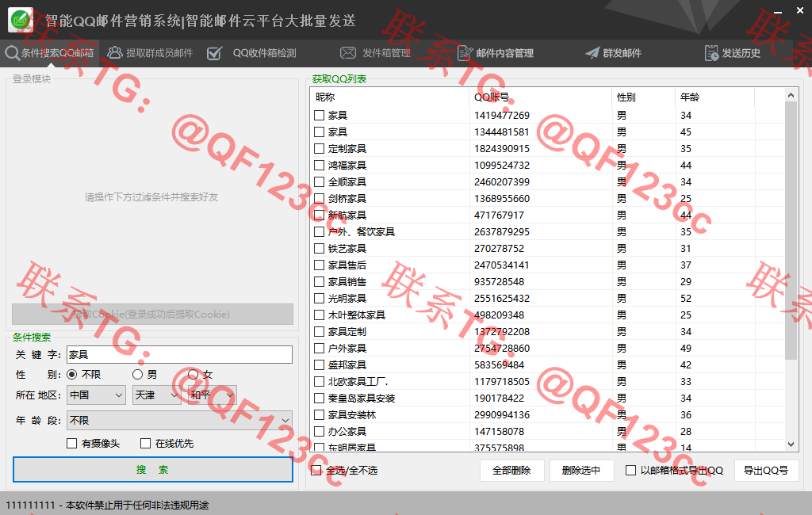This screenshot has width=812, height=515.
Task: Enable the 以邮箱格式导出QQ checkbox
Action: click(630, 470)
